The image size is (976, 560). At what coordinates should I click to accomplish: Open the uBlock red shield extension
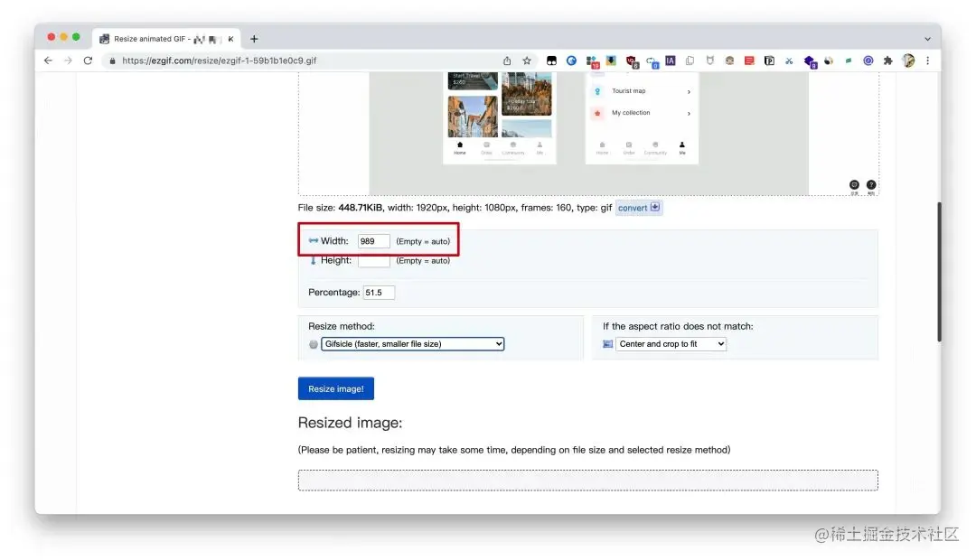(632, 61)
